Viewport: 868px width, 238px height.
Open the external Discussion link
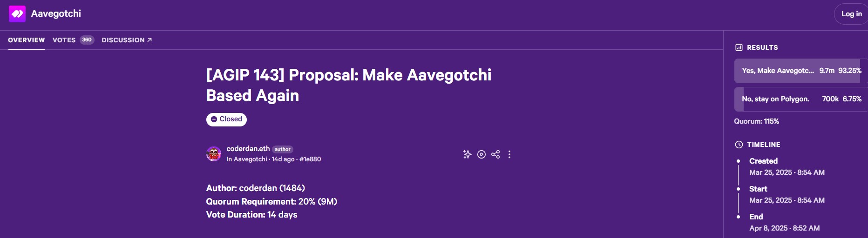coord(127,40)
